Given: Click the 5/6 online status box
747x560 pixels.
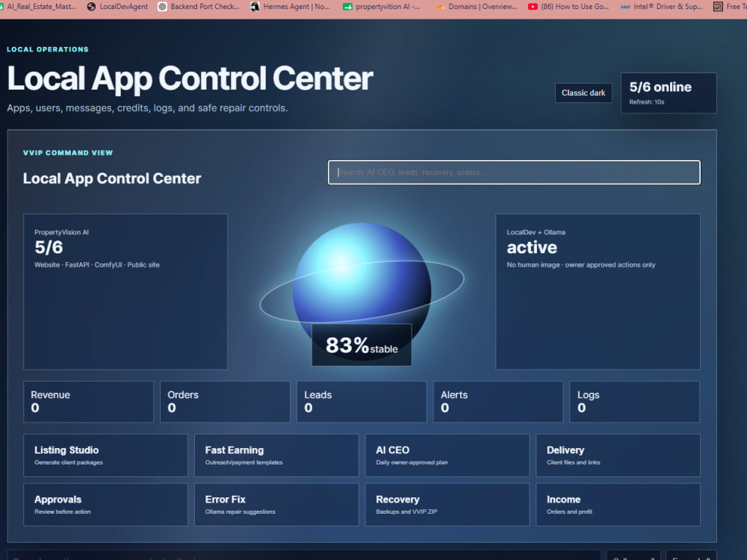Looking at the screenshot, I should 669,93.
